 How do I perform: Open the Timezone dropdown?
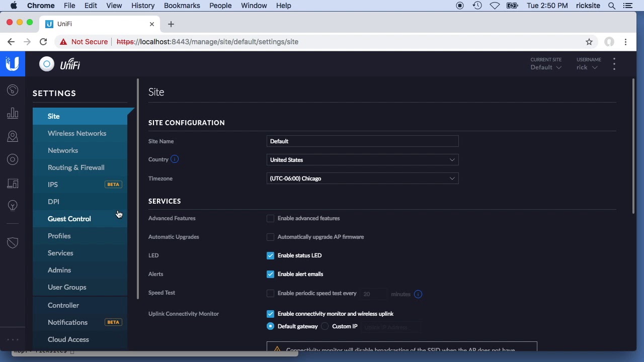[362, 178]
